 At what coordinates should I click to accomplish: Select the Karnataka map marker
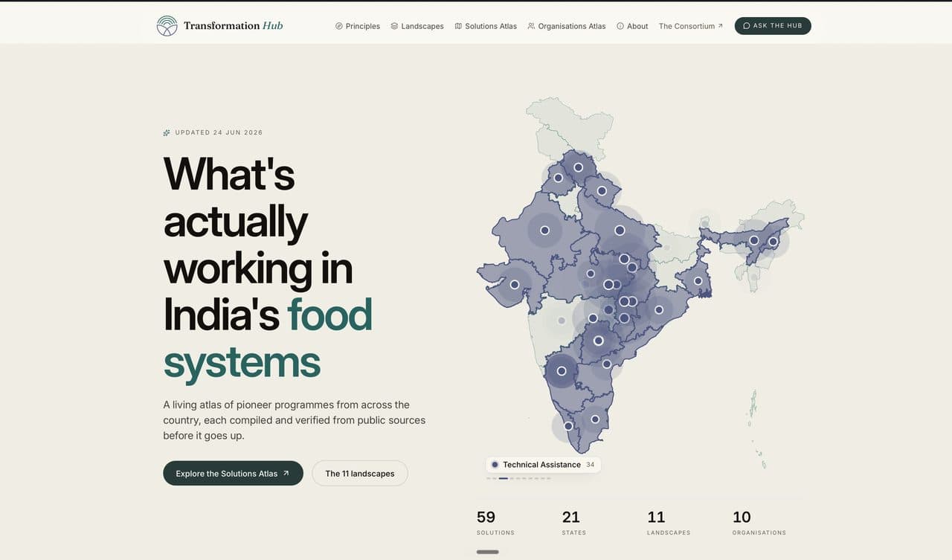[562, 371]
